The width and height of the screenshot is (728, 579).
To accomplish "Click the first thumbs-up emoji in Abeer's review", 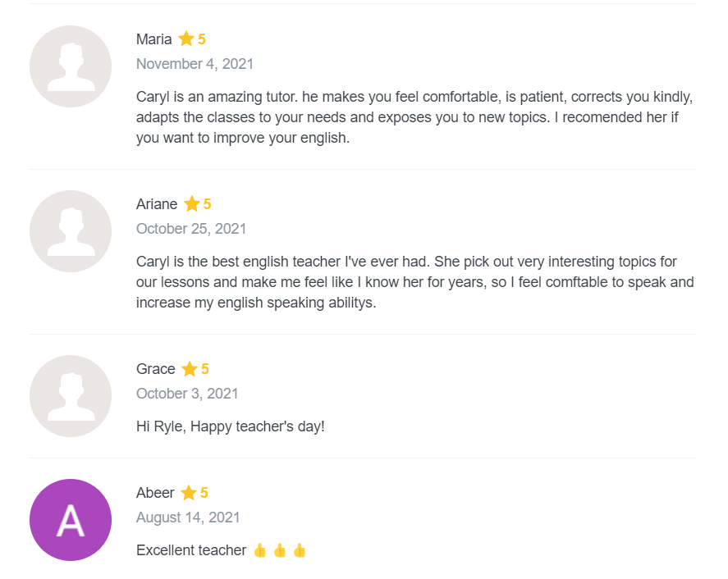I will pyautogui.click(x=260, y=550).
